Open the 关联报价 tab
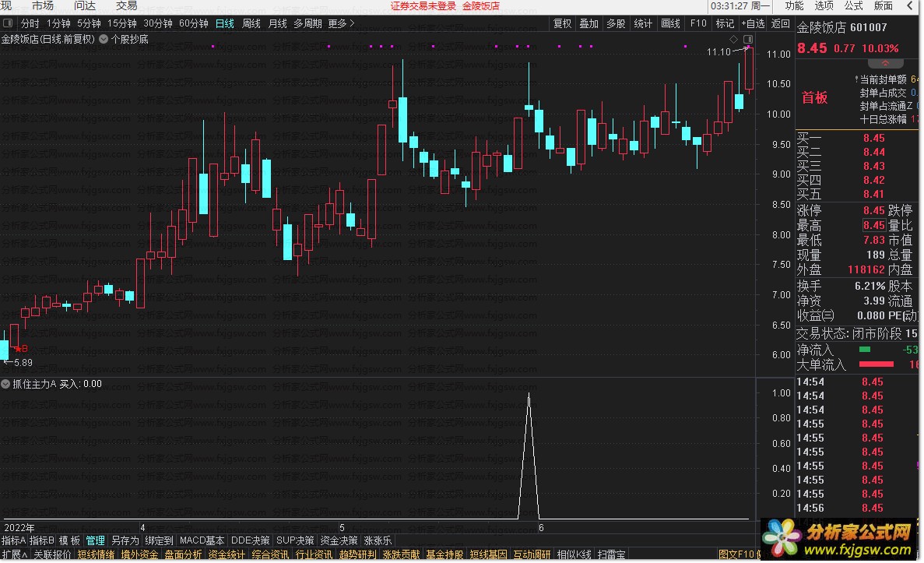The image size is (924, 563). tap(52, 554)
